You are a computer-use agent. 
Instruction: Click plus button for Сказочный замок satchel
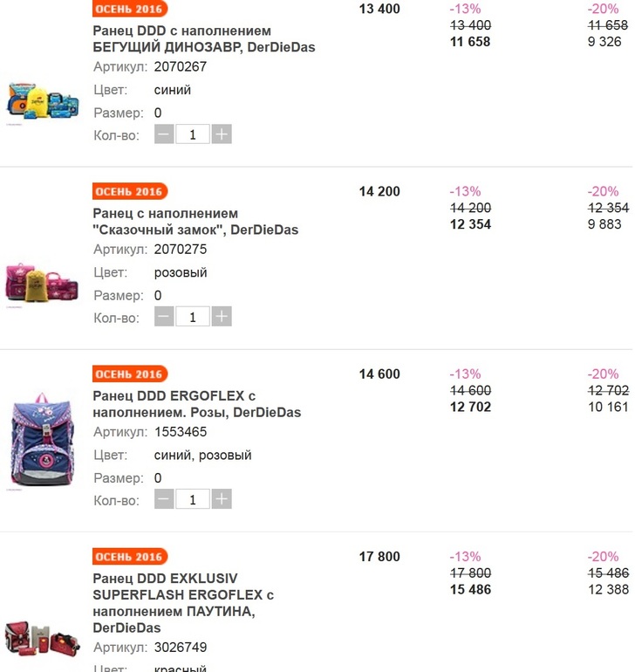point(222,317)
